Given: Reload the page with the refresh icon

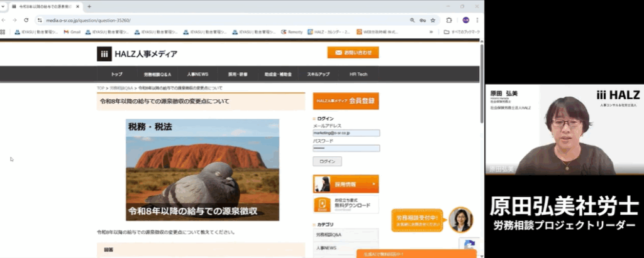Looking at the screenshot, I should click(25, 20).
